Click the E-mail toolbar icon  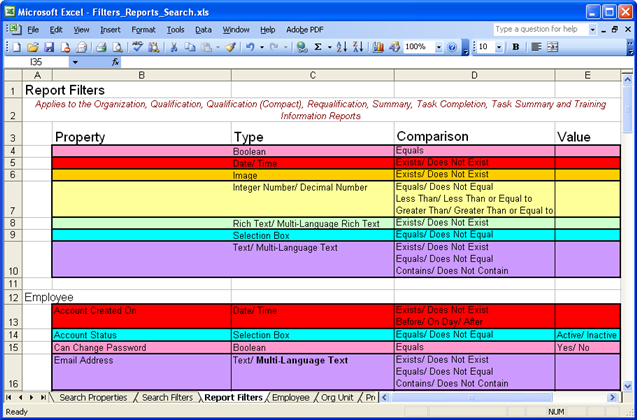pos(82,47)
